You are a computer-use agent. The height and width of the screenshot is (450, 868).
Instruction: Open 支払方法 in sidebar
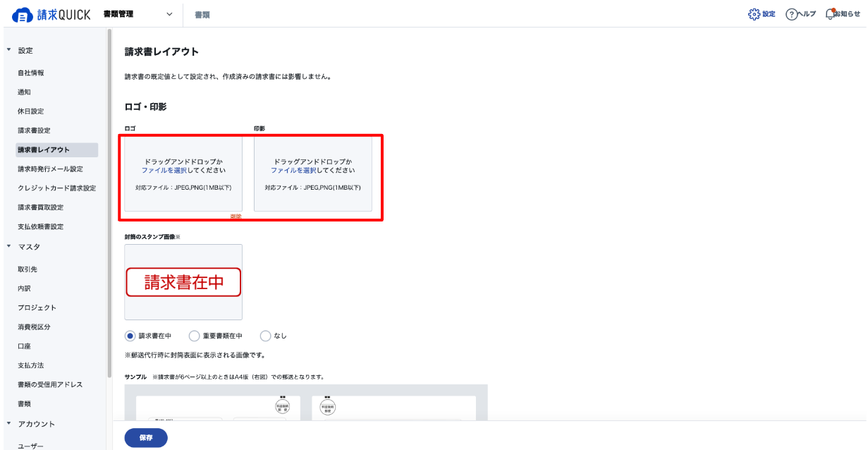click(x=31, y=365)
